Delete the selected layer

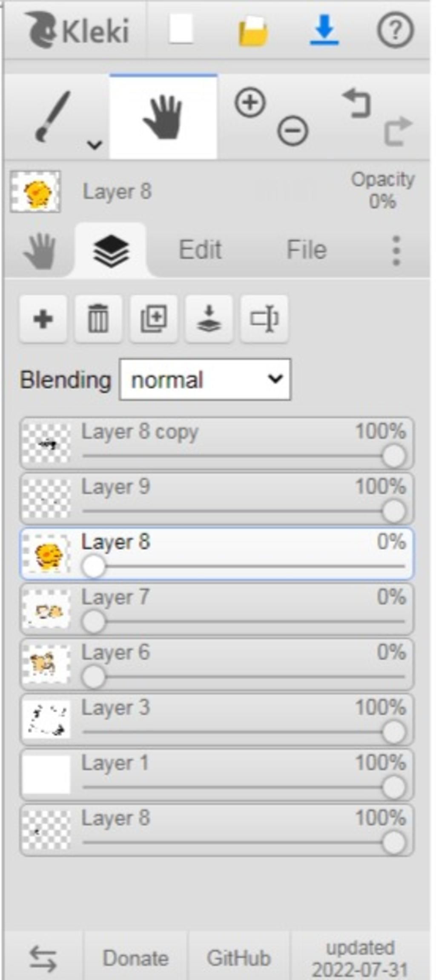pyautogui.click(x=98, y=319)
